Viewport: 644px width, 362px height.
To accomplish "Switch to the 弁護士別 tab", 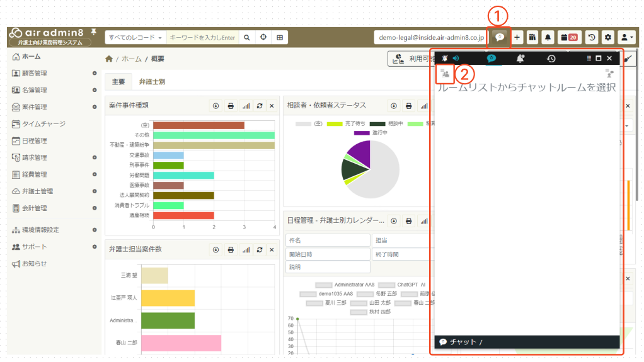I will tap(152, 82).
